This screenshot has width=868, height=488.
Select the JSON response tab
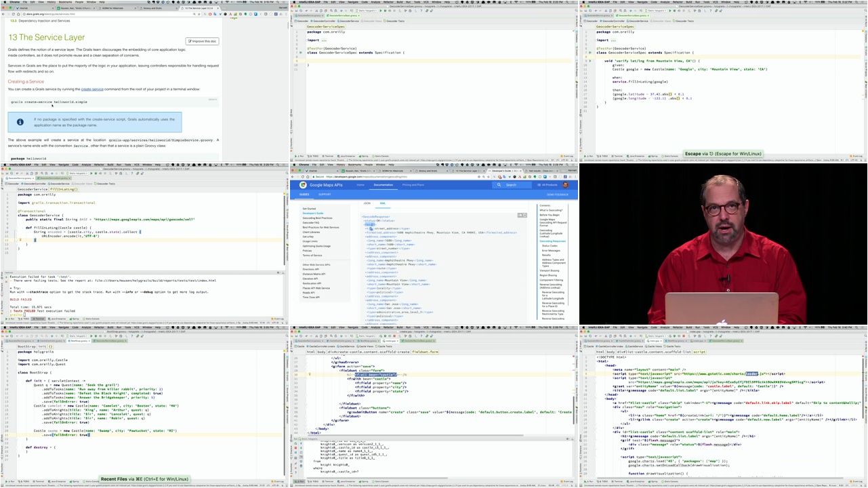(367, 203)
